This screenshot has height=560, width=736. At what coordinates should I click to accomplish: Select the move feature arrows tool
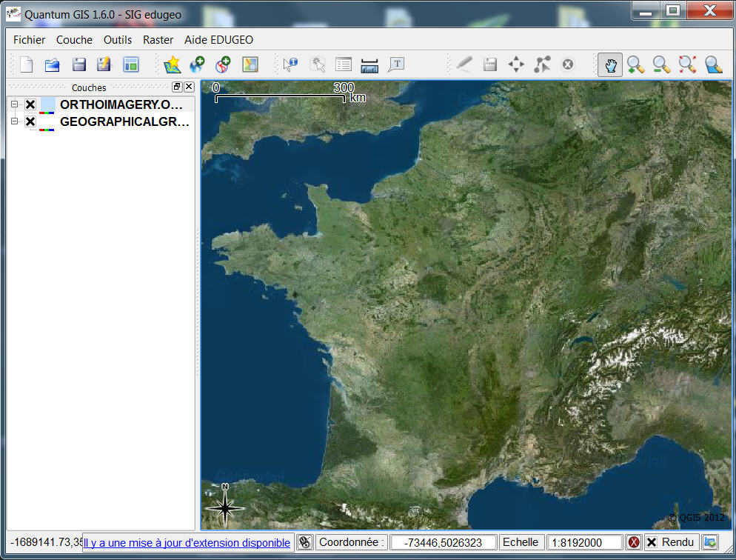516,64
